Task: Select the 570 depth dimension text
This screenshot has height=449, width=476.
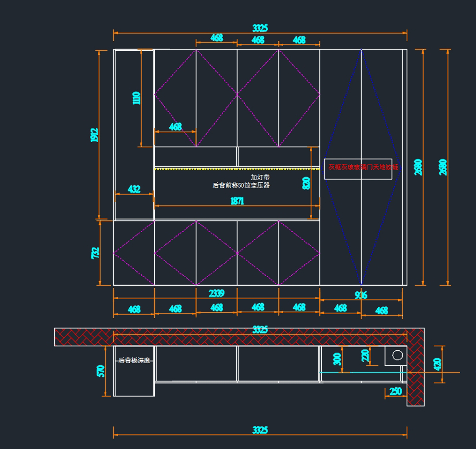Action: point(100,371)
